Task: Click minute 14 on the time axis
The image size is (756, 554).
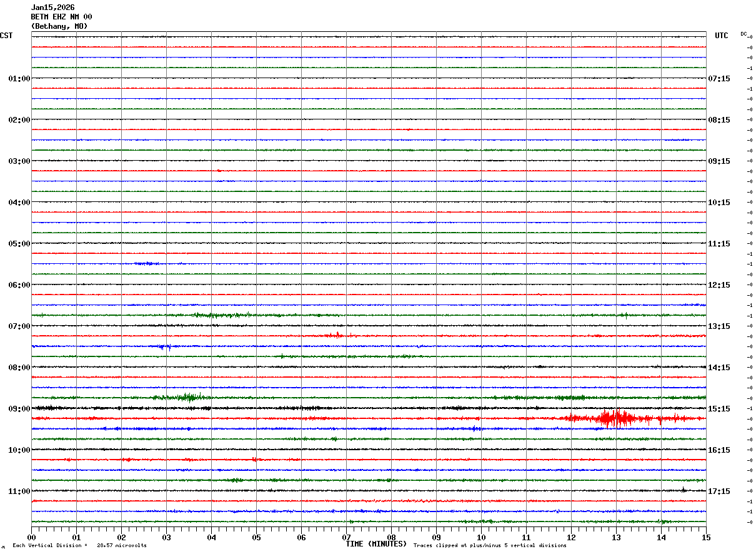Action: point(661,537)
